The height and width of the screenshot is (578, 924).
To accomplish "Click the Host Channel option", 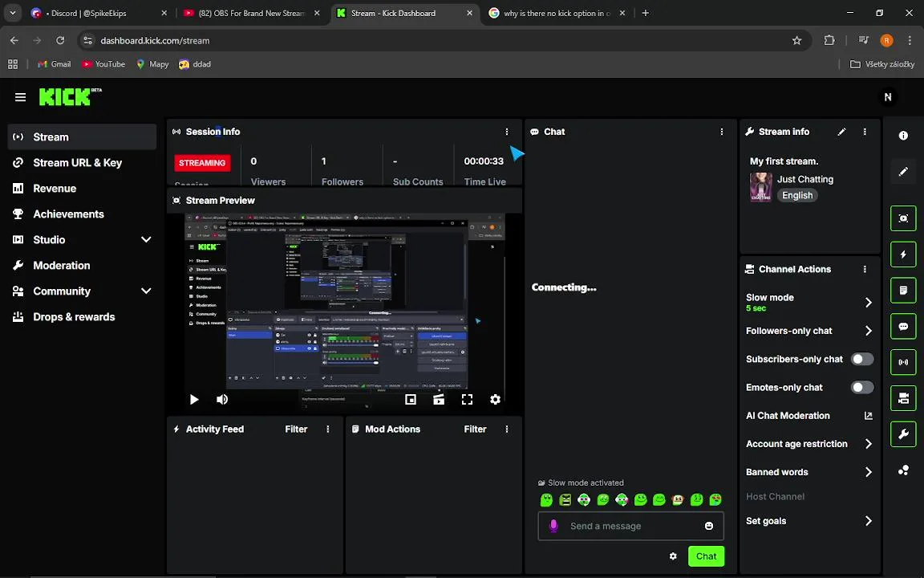I will coord(775,497).
